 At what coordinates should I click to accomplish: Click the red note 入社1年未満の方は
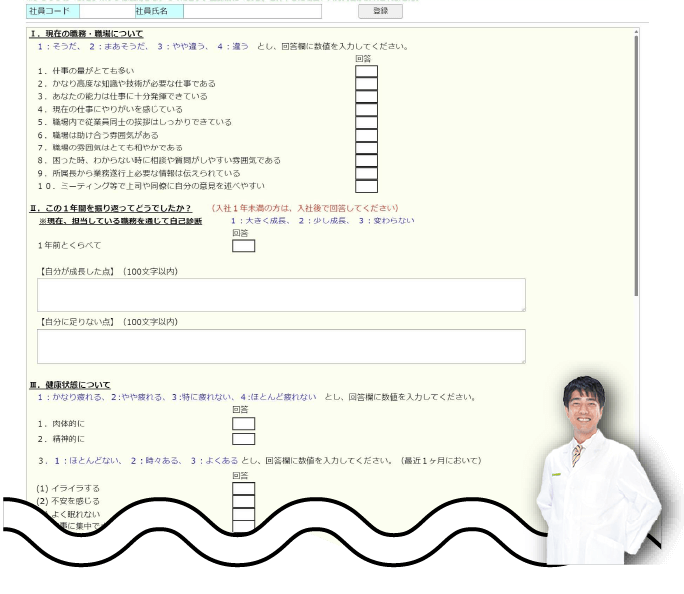305,208
